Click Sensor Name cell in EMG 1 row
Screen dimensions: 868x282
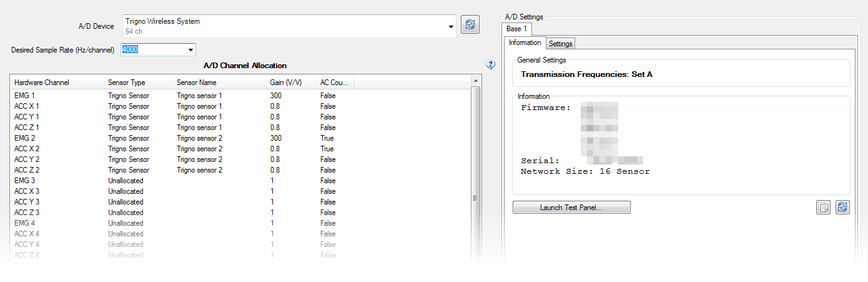click(199, 95)
